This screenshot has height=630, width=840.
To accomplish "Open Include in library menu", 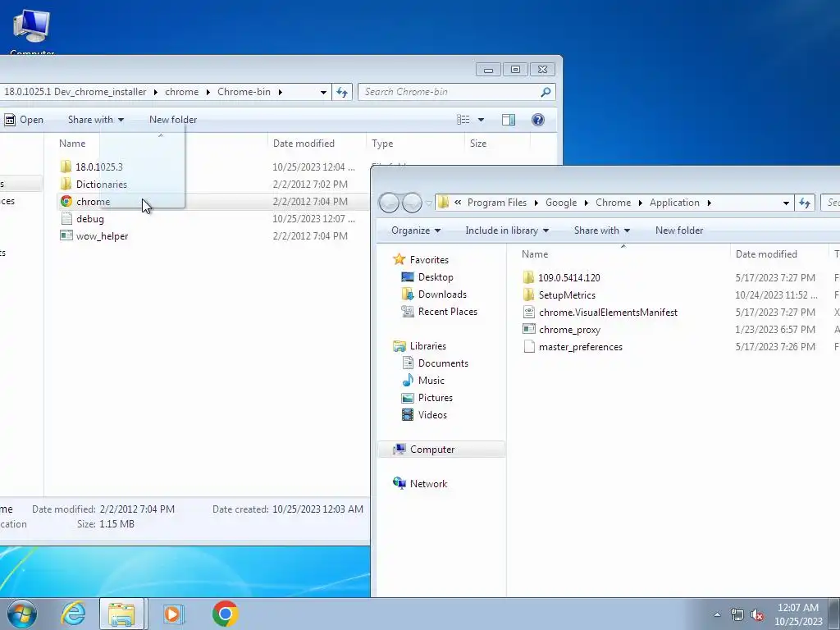I will pyautogui.click(x=507, y=231).
